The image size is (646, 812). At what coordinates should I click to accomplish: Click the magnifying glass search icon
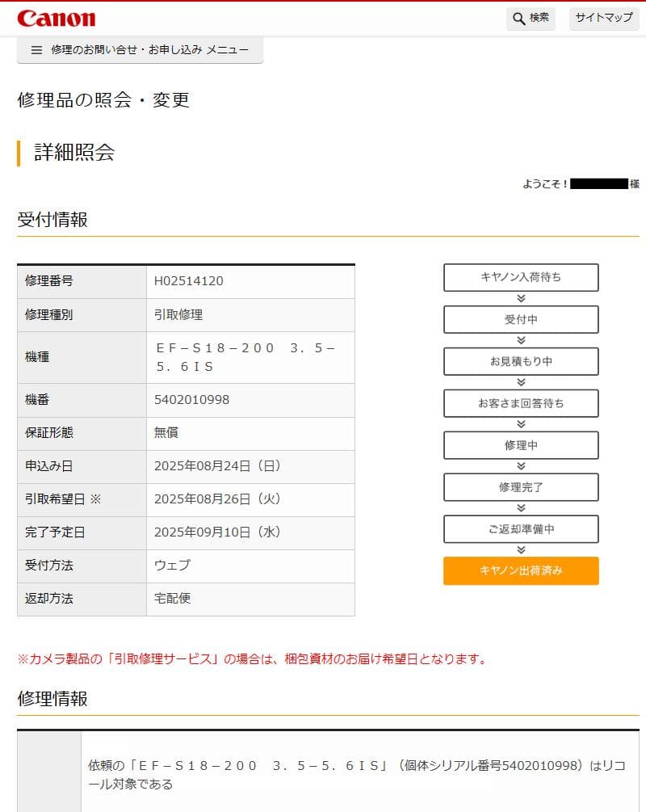(519, 19)
